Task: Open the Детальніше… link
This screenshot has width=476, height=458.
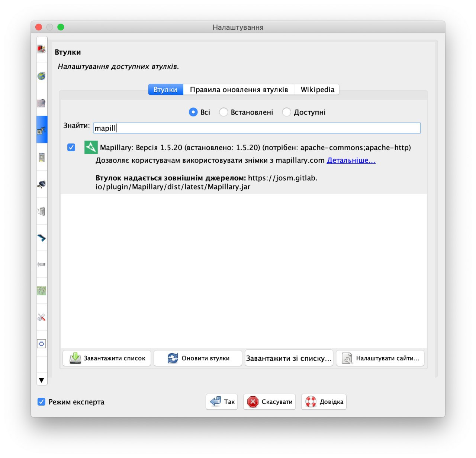Action: click(x=351, y=160)
